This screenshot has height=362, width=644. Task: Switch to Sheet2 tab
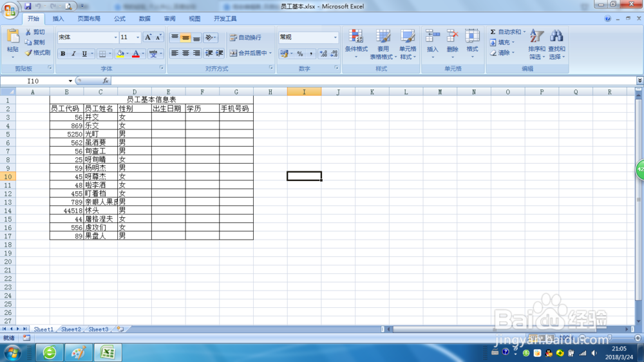(x=71, y=329)
